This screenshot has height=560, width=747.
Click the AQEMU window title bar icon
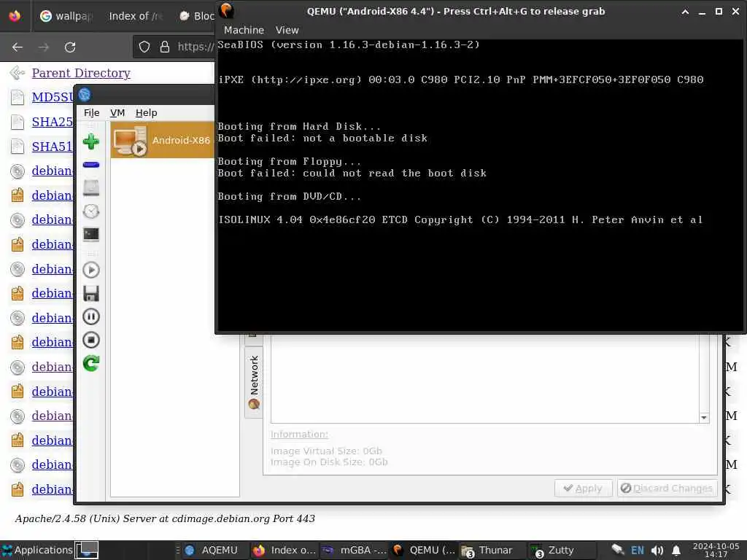[x=85, y=95]
